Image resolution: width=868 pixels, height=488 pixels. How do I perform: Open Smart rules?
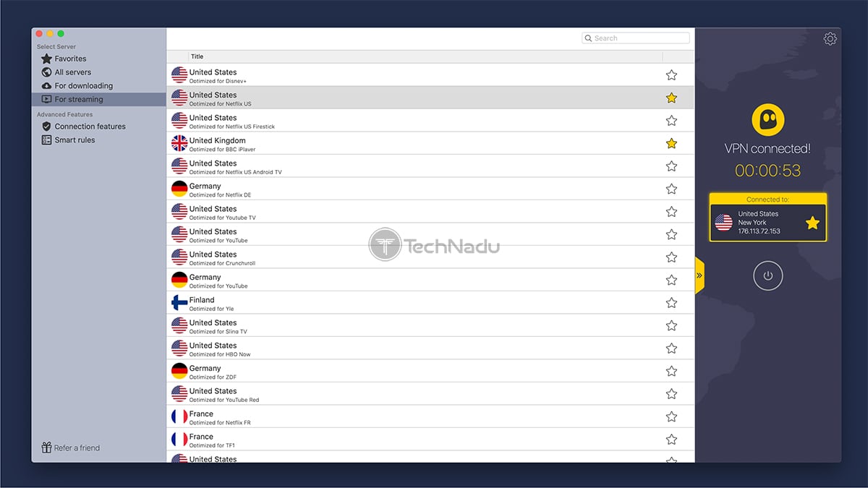(x=75, y=140)
